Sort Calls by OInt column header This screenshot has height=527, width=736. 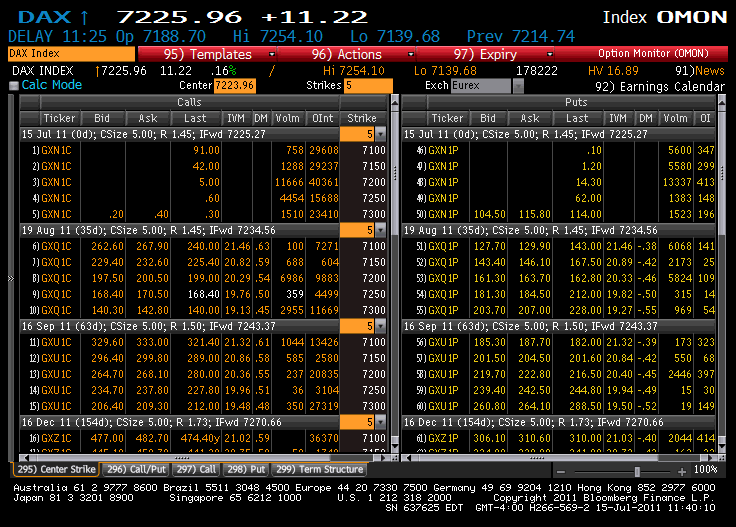(322, 118)
